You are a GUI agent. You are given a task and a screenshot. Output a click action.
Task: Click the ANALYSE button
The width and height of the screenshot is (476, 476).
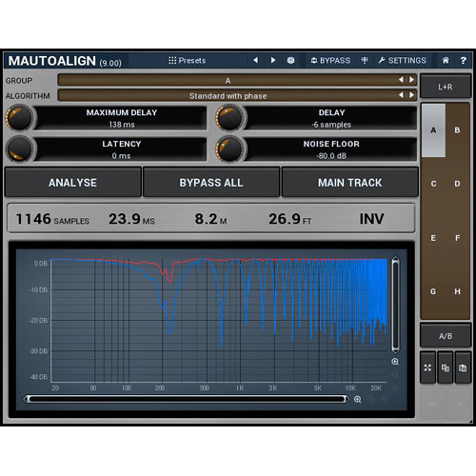(73, 182)
